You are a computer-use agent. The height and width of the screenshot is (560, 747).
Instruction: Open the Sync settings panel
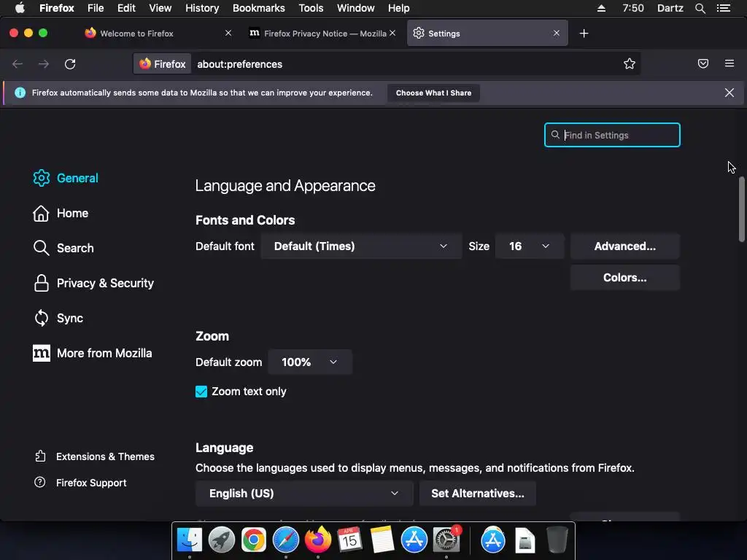coord(58,318)
